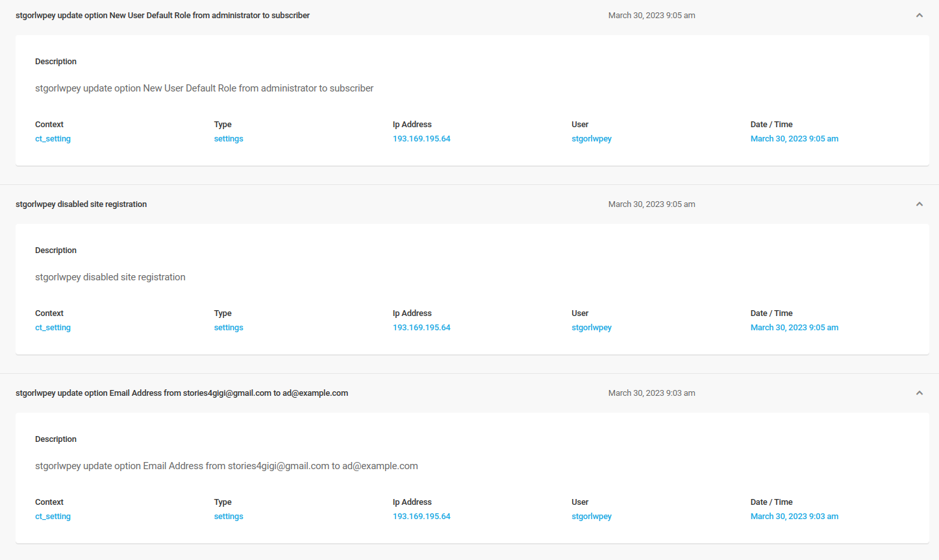Open user stgorlwpey in Email Address entry
The image size is (939, 560).
click(591, 517)
